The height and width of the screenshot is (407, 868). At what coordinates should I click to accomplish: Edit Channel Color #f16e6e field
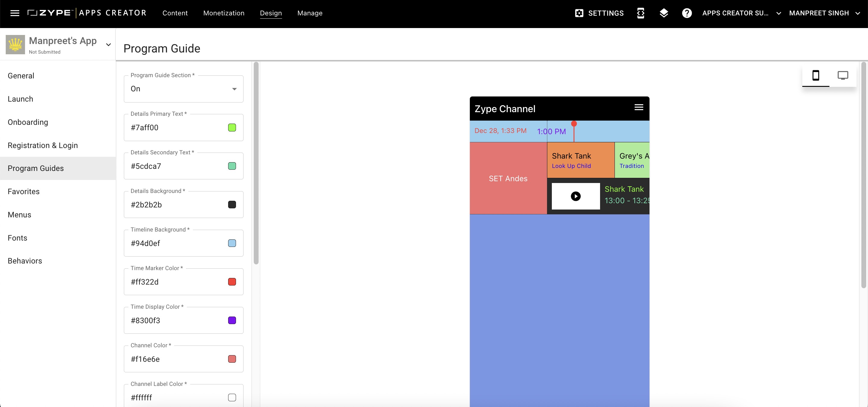(183, 359)
